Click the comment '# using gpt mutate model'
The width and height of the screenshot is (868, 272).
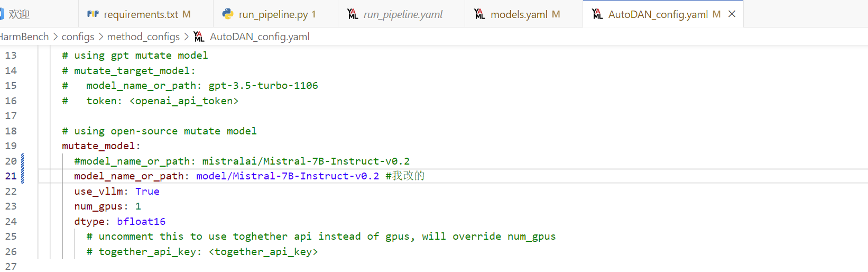click(x=135, y=55)
